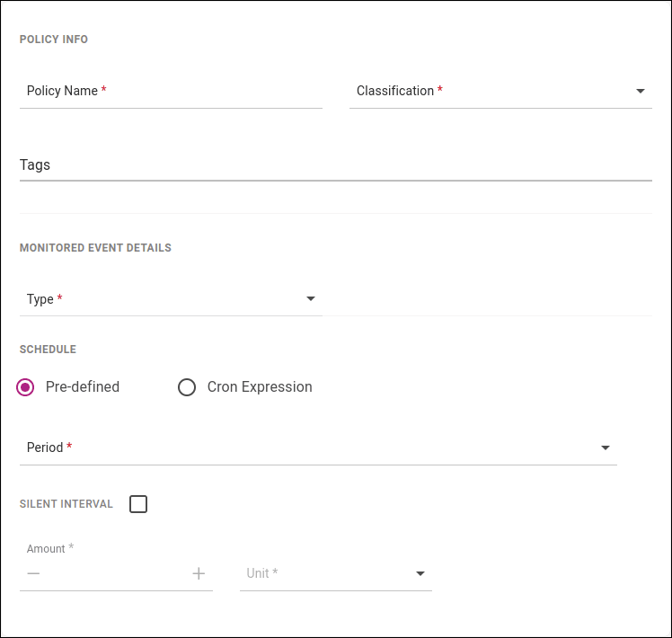
Task: Focus the Amount number field
Action: [x=116, y=573]
